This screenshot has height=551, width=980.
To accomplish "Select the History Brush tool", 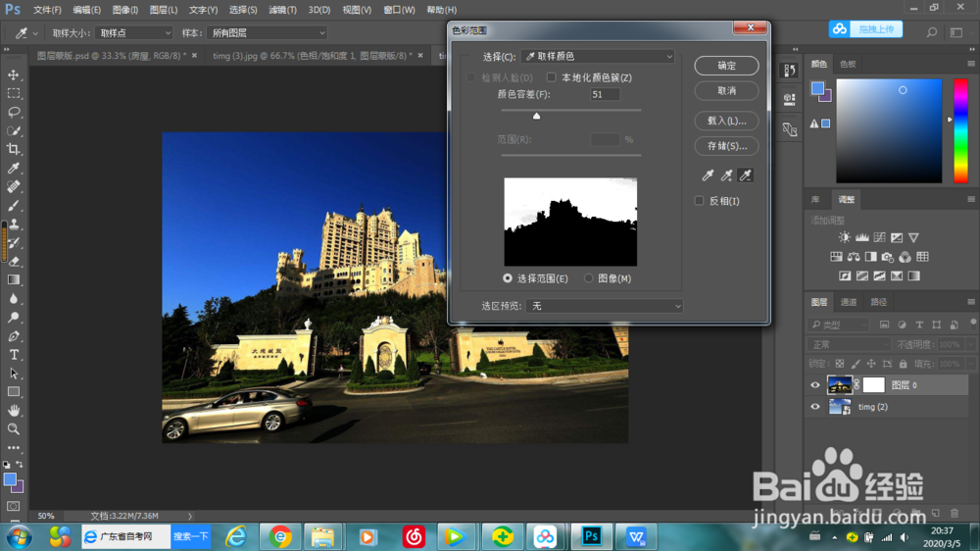I will (13, 243).
